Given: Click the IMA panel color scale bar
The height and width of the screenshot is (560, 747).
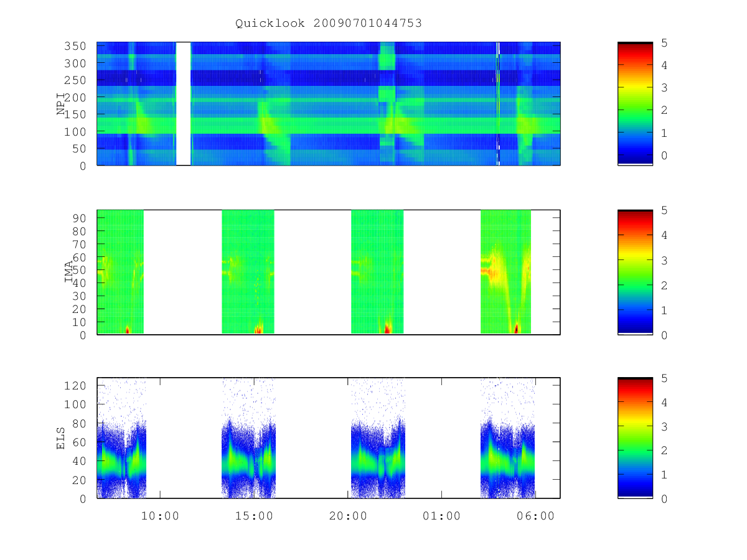Looking at the screenshot, I should coord(635,273).
